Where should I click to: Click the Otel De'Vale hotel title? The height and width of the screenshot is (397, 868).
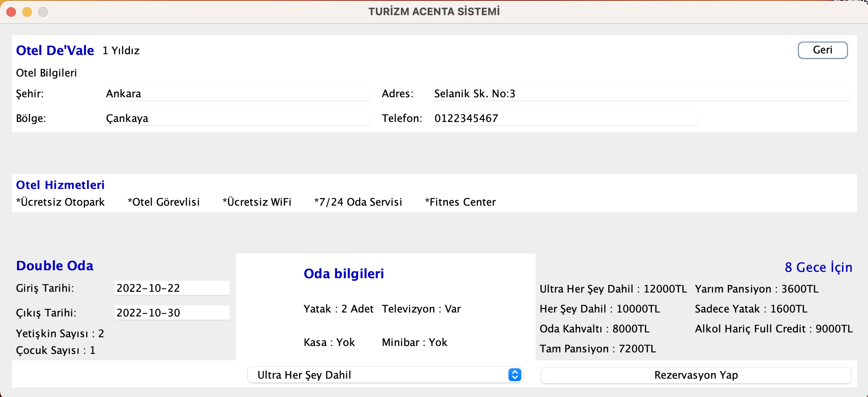click(x=55, y=50)
